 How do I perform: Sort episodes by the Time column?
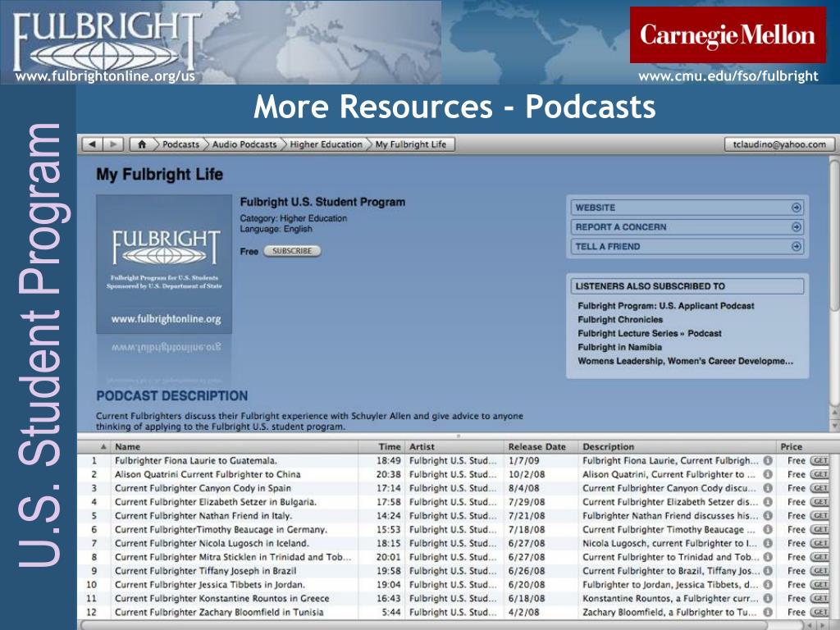tap(382, 447)
